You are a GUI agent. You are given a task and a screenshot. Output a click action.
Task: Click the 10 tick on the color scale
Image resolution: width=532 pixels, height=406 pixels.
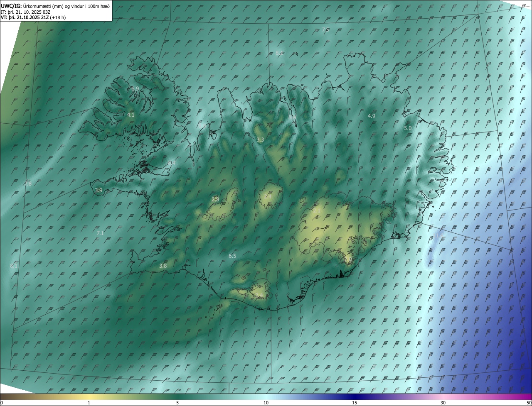(x=266, y=403)
